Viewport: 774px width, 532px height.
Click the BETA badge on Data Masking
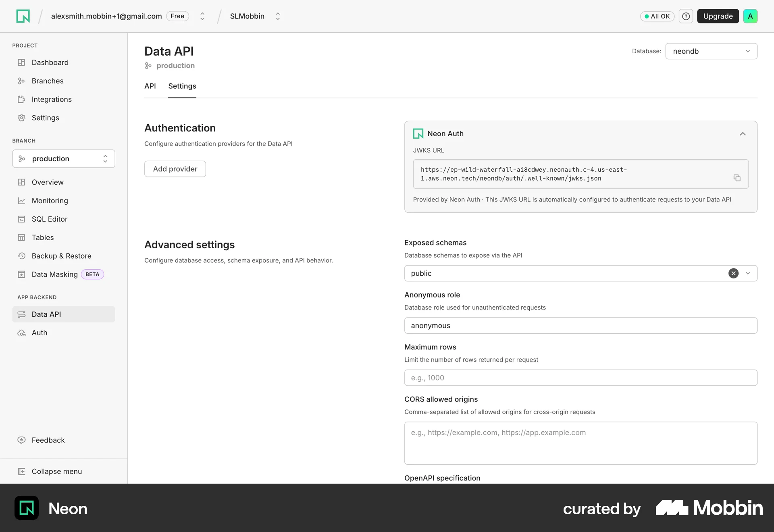92,274
